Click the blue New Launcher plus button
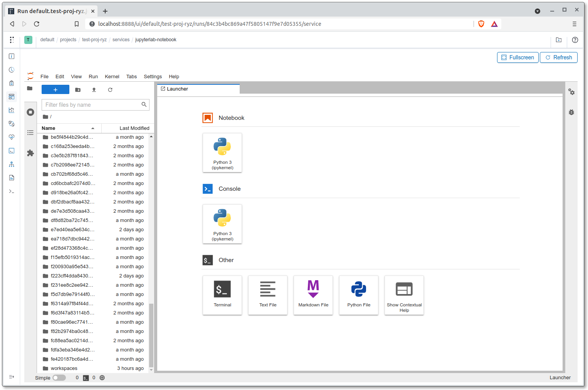The width and height of the screenshot is (588, 390). pyautogui.click(x=55, y=89)
